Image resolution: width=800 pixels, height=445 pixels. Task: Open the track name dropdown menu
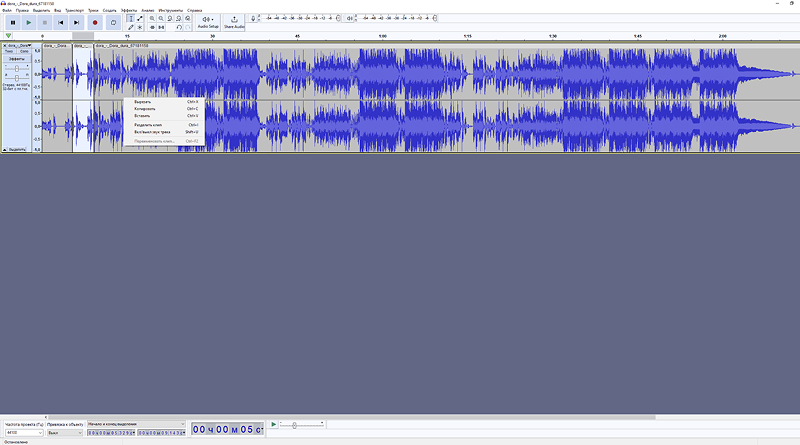pos(19,46)
